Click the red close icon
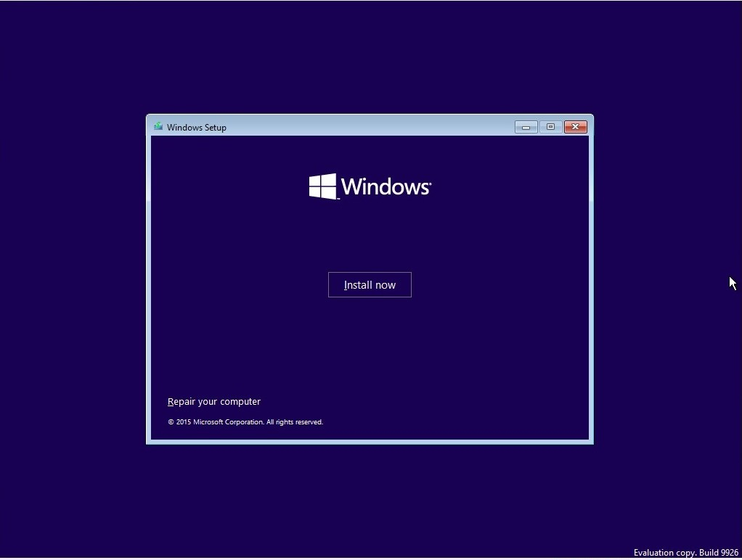The image size is (742, 560). click(x=575, y=126)
